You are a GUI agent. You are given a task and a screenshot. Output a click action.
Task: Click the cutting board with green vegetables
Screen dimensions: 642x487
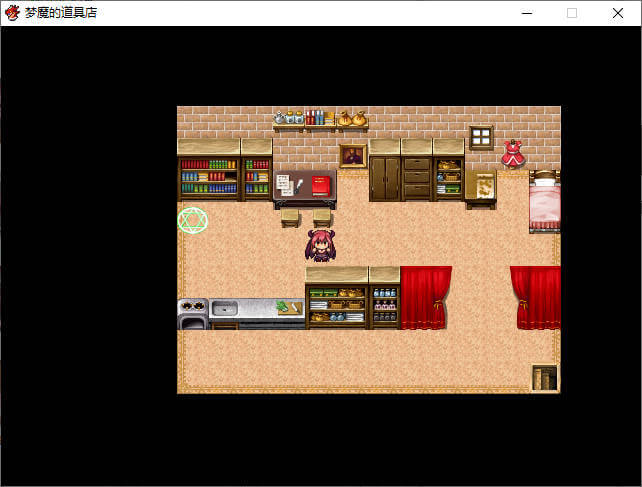click(x=288, y=309)
